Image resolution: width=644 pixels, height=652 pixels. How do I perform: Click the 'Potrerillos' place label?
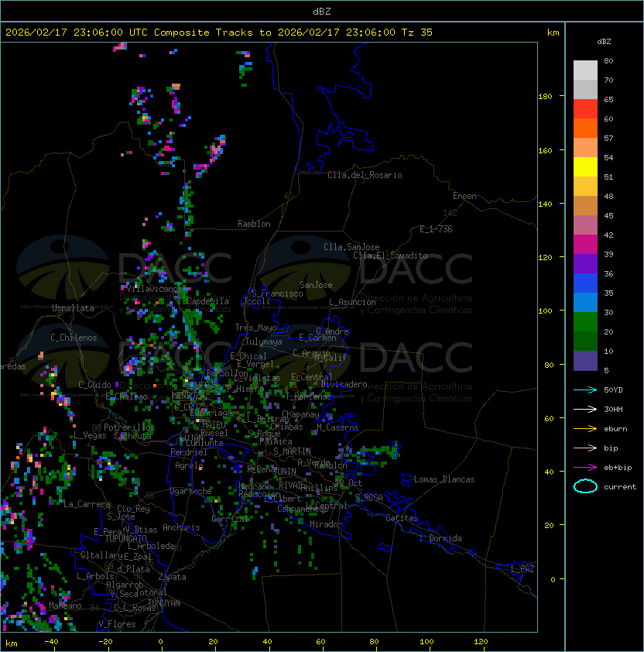tap(129, 427)
